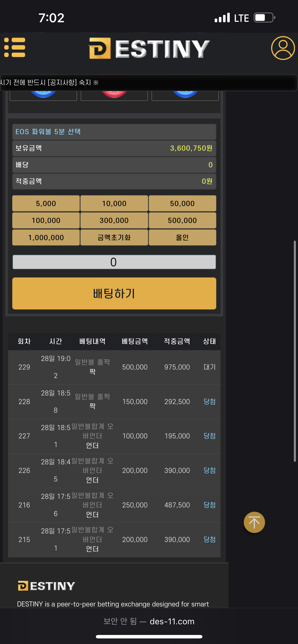This screenshot has height=644, width=298.
Task: Tap the des-11.com address bar
Action: click(x=149, y=621)
